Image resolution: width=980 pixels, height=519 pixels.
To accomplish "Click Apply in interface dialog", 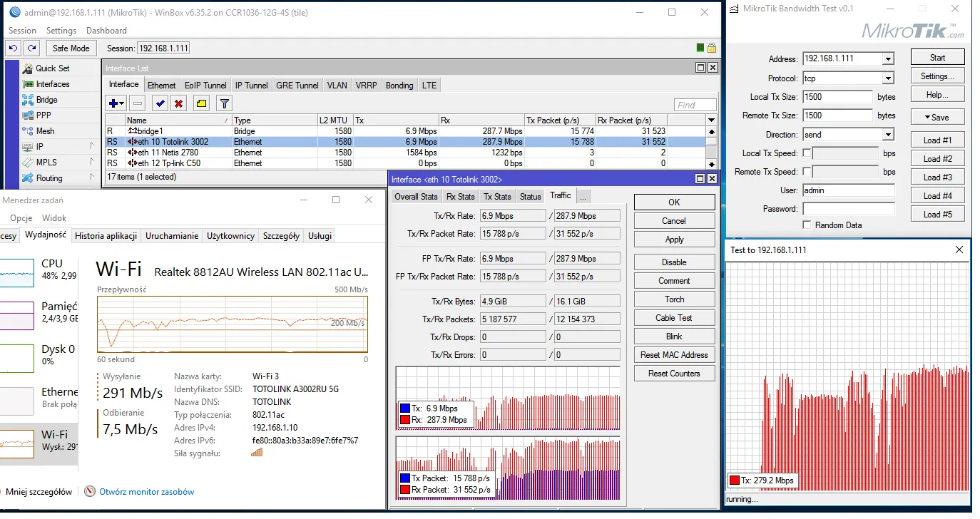I will point(674,240).
